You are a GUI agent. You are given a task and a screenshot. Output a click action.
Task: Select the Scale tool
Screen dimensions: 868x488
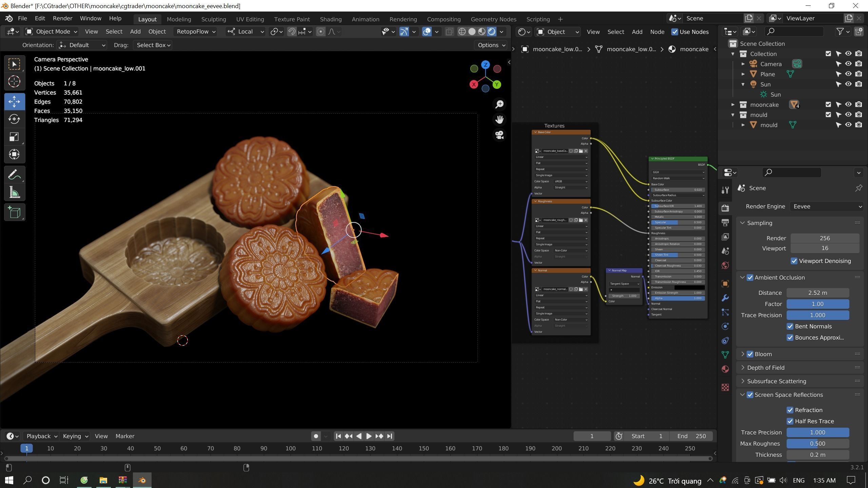coord(14,137)
